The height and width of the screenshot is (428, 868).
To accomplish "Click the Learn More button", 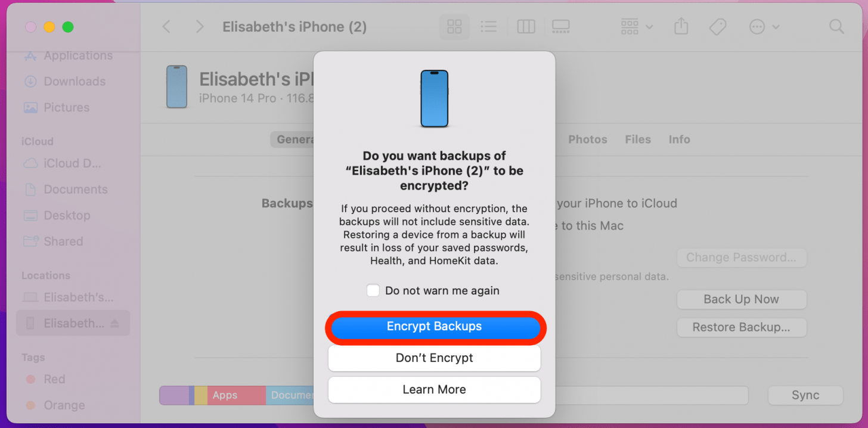I will (x=435, y=390).
